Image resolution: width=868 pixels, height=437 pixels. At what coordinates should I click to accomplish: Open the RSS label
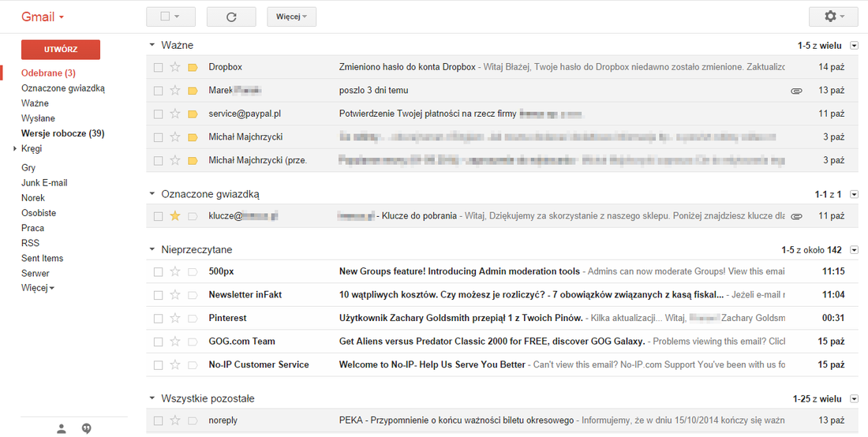[x=29, y=243]
